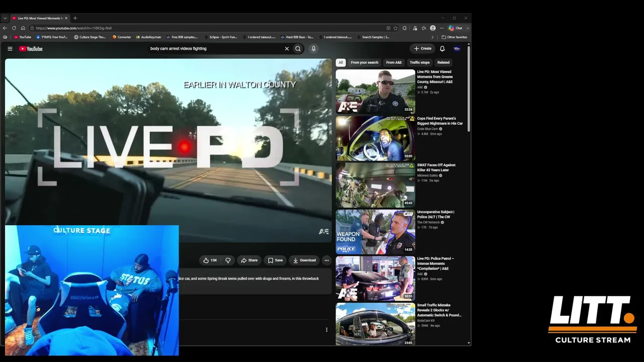Open the Other favorites folder

[x=454, y=37]
